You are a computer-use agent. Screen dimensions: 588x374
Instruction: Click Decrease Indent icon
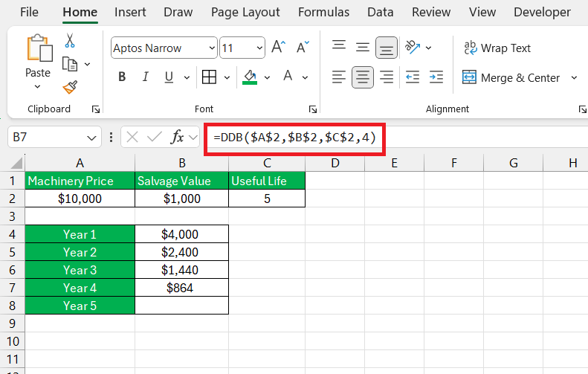413,77
